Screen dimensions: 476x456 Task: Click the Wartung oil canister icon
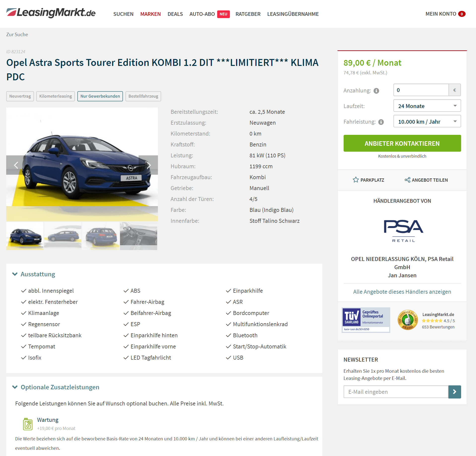[x=28, y=424]
